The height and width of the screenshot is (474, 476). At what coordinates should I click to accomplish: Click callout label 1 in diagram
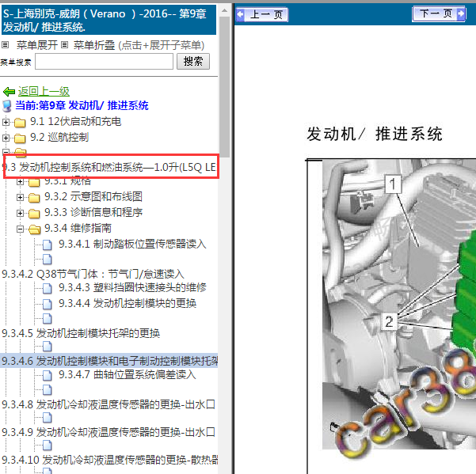coord(393,184)
